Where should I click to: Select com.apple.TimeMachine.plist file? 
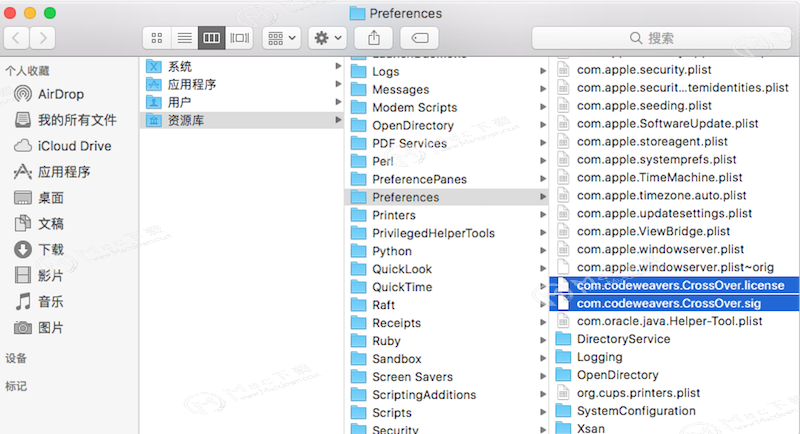click(x=674, y=177)
